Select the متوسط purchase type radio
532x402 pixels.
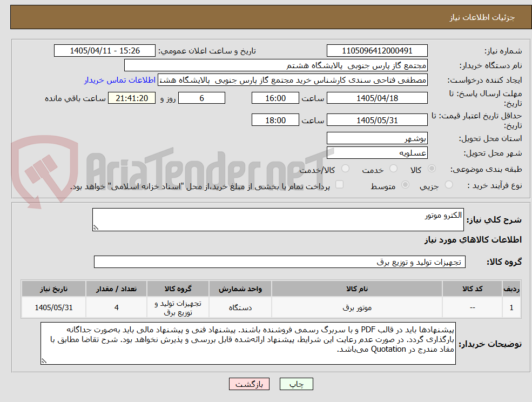pyautogui.click(x=405, y=185)
